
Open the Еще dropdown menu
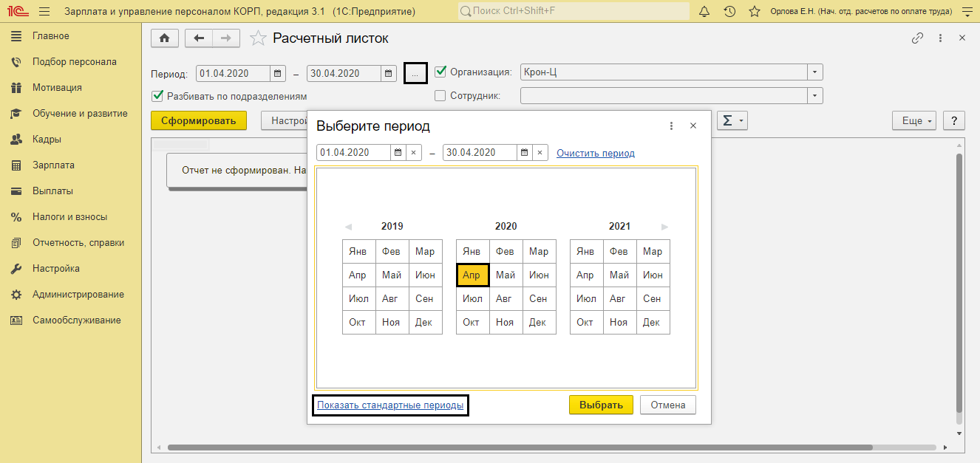pos(913,121)
